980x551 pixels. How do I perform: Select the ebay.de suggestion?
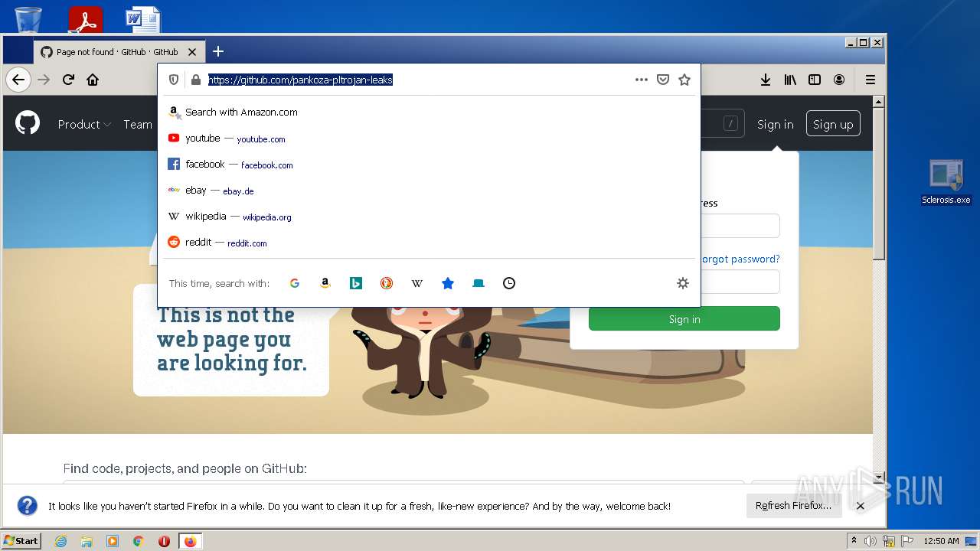[429, 191]
